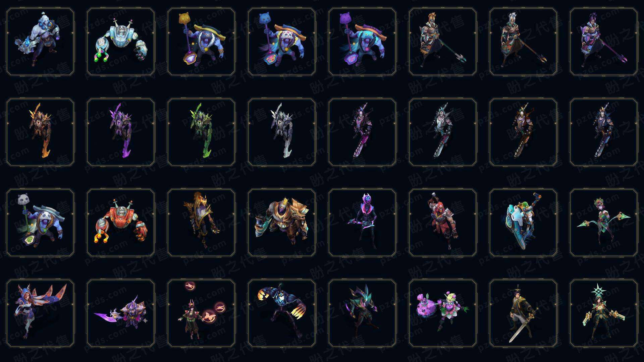Select the pink fluffy cloud pet skin
The image size is (644, 362).
click(x=443, y=313)
